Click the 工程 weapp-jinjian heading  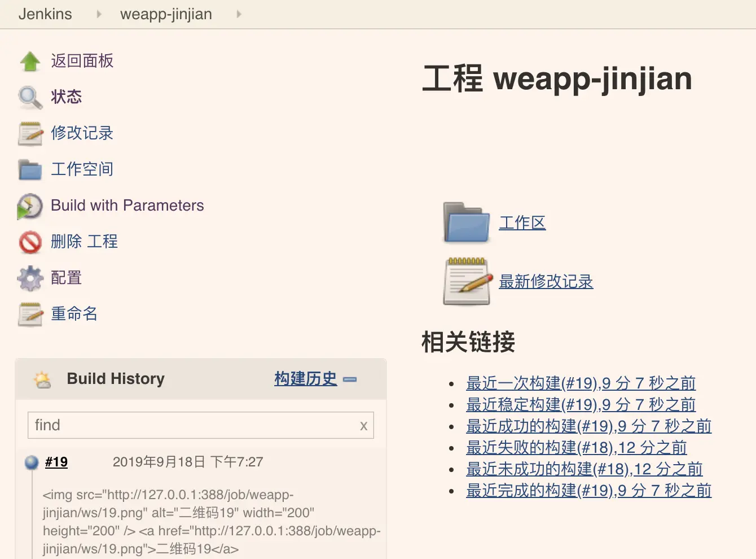tap(557, 79)
